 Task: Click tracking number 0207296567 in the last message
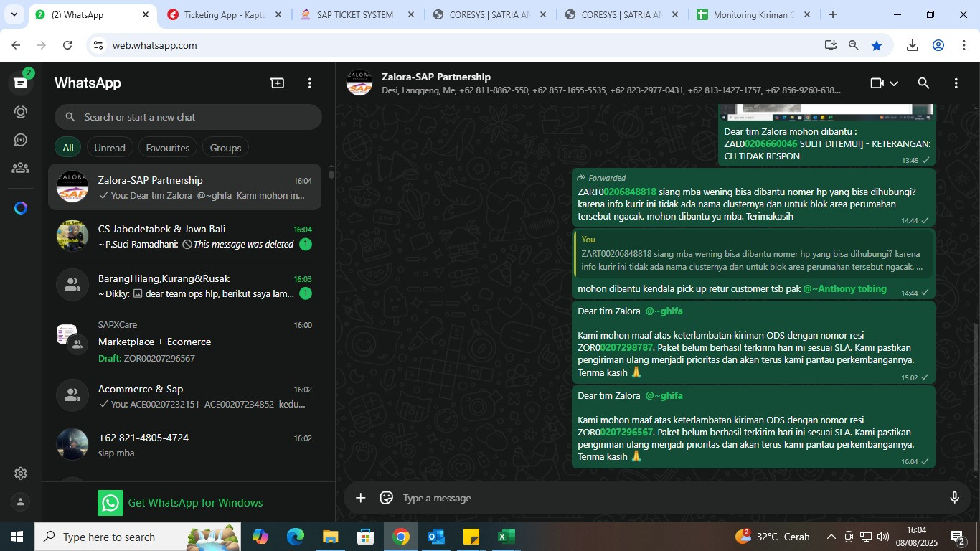(x=626, y=433)
